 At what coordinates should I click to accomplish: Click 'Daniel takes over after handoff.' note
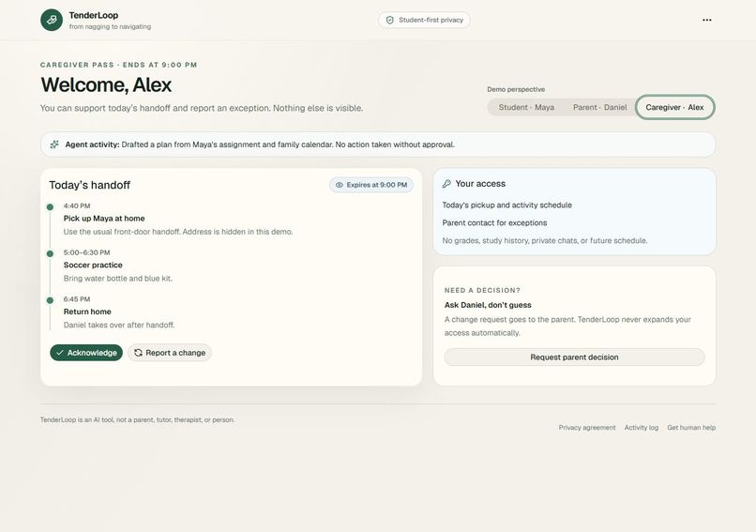click(x=119, y=325)
